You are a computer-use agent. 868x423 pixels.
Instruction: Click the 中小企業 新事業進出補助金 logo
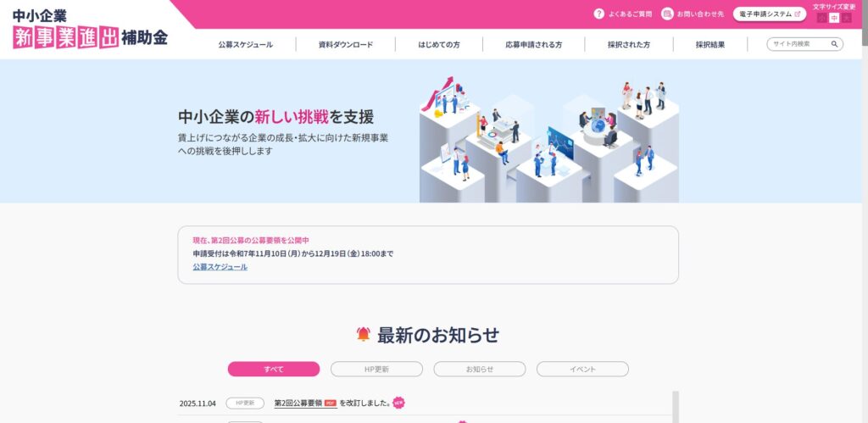pyautogui.click(x=90, y=29)
